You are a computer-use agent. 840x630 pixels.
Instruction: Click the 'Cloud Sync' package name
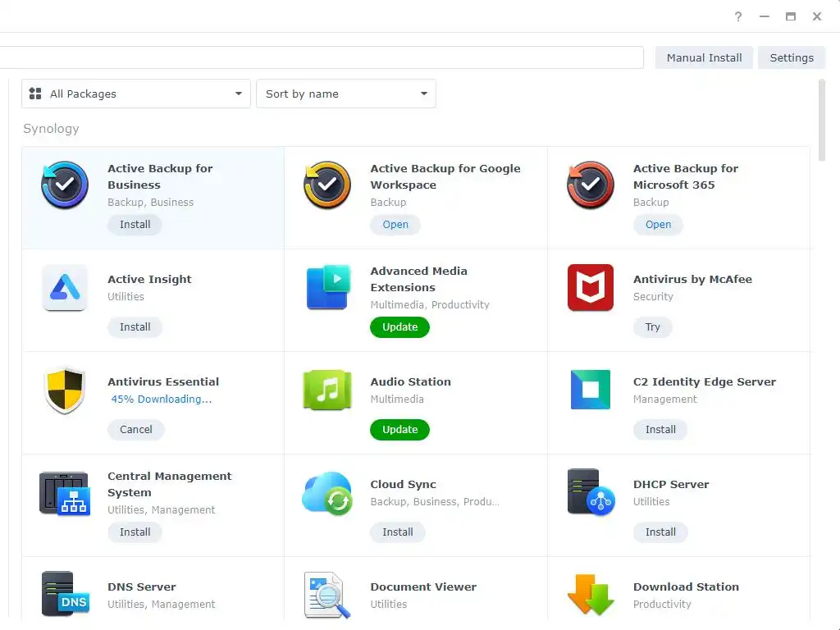(404, 484)
